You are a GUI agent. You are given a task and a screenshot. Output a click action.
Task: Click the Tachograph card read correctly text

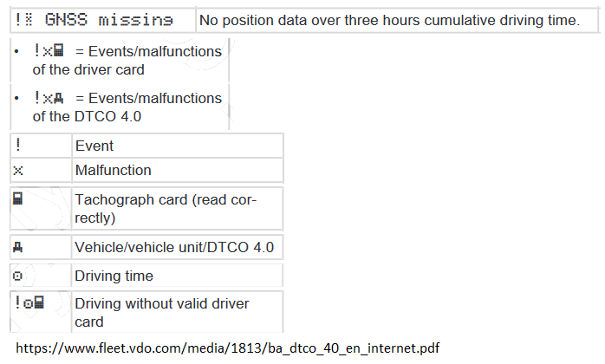166,209
